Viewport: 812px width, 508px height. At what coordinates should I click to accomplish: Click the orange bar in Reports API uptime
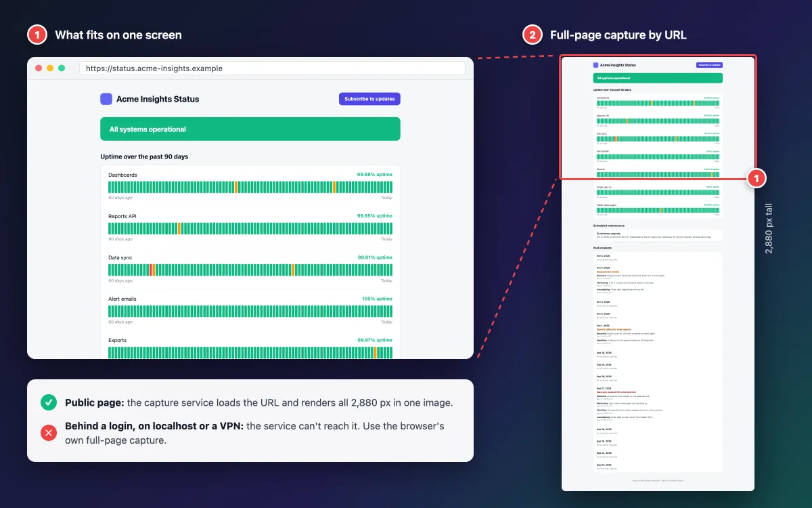coord(179,228)
